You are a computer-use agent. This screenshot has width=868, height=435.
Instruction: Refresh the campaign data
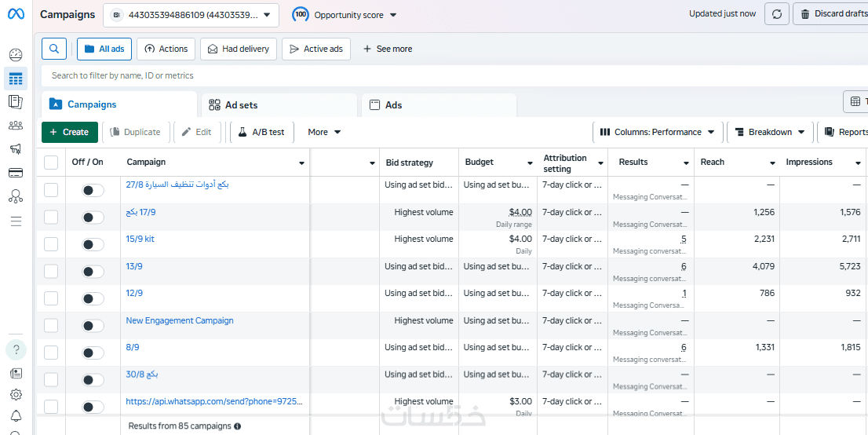(776, 14)
